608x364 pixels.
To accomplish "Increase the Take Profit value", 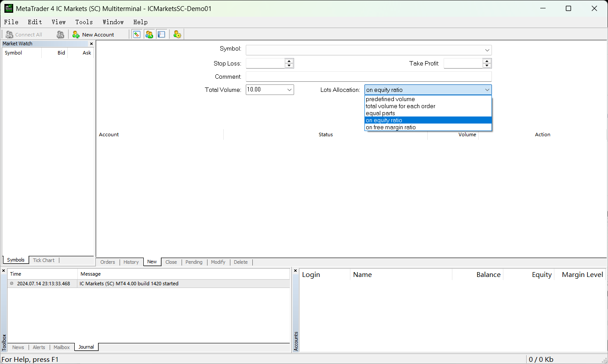I will 487,61.
